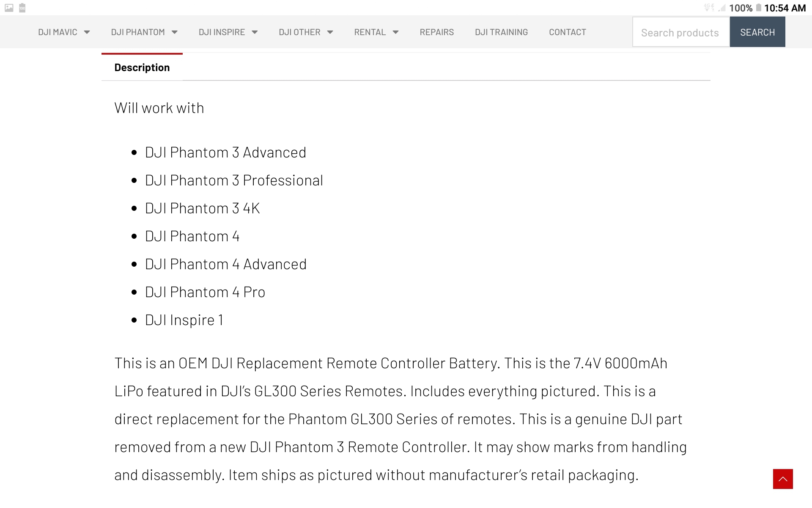Expand the DJI Mavic dropdown arrow

pos(87,32)
